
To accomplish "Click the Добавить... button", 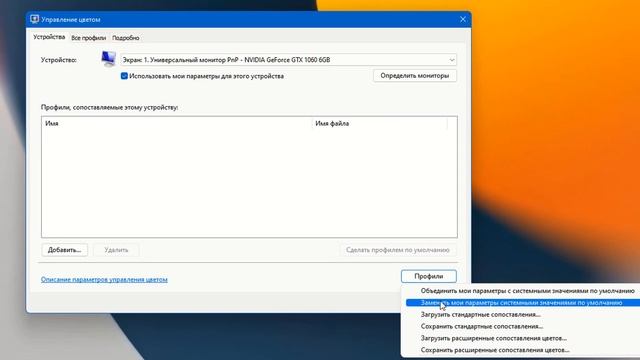I will click(64, 250).
